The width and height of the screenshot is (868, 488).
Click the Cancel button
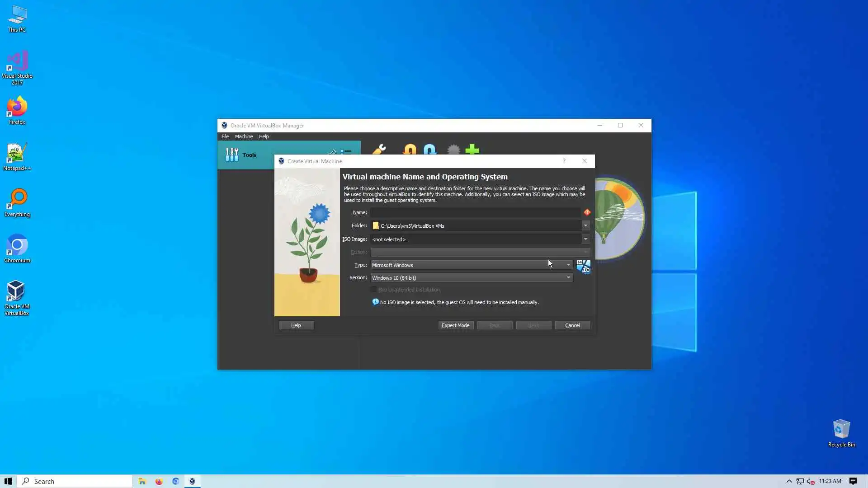click(x=572, y=325)
